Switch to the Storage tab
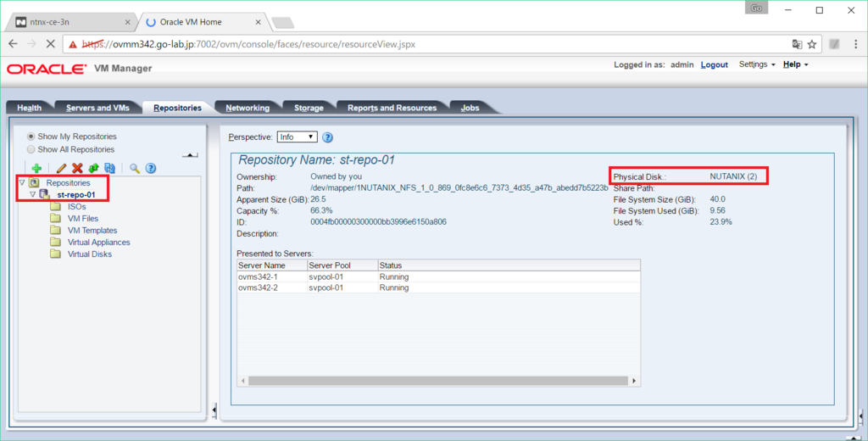This screenshot has width=868, height=441. point(309,108)
